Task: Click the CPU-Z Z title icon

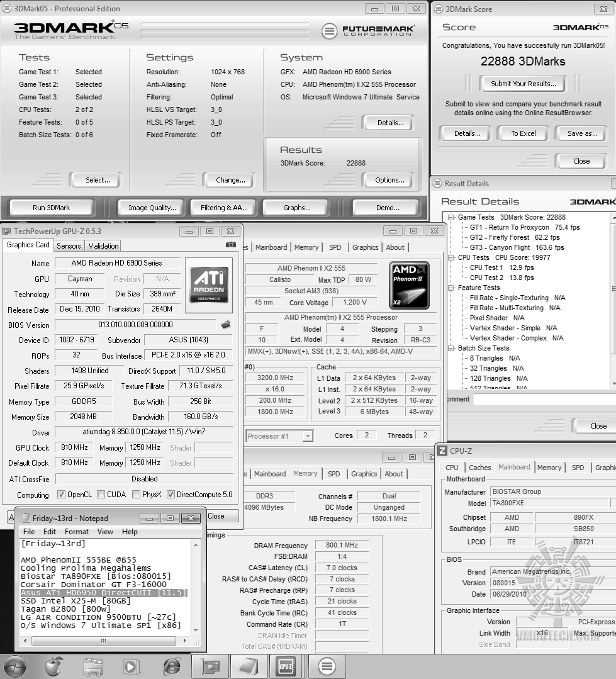Action: (x=442, y=451)
